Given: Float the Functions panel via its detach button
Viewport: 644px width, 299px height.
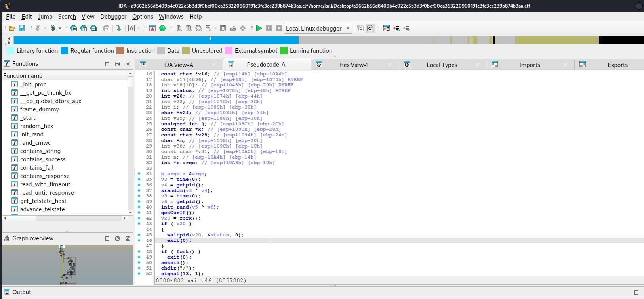Looking at the screenshot, I should point(117,64).
